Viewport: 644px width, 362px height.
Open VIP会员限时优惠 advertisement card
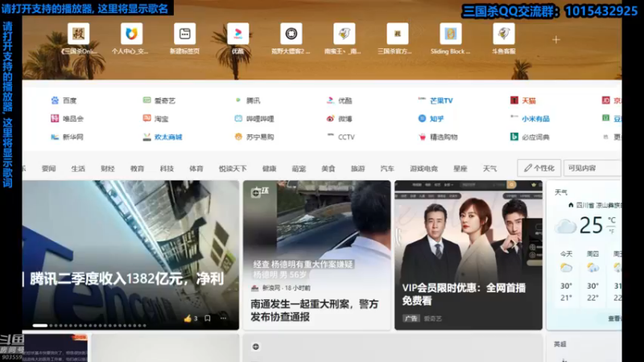[x=469, y=254]
